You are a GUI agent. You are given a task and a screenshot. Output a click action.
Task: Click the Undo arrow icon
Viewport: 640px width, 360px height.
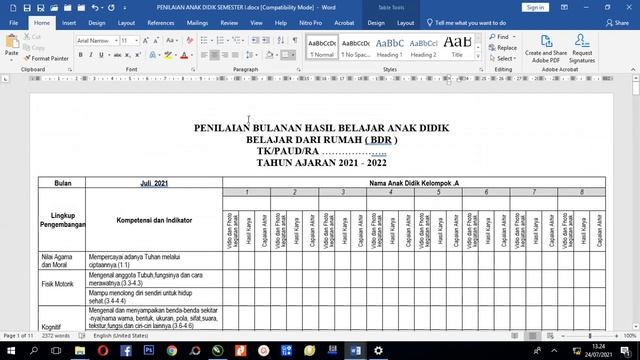pyautogui.click(x=95, y=8)
